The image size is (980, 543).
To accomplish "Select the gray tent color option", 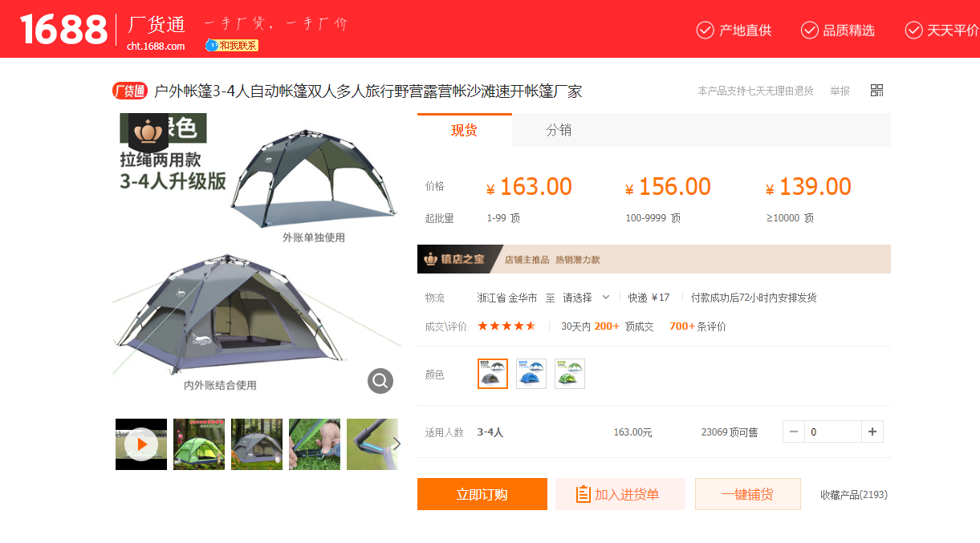I will coord(493,374).
